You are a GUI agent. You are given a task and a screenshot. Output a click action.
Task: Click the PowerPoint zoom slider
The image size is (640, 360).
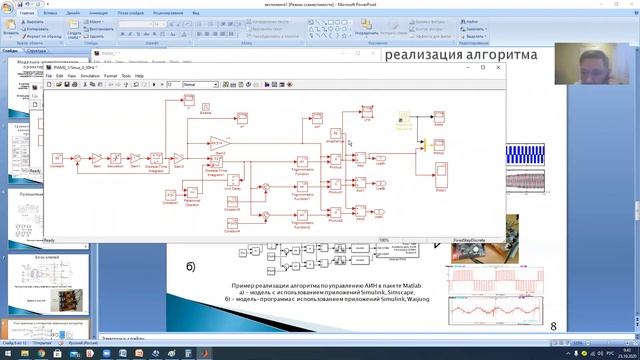point(608,343)
